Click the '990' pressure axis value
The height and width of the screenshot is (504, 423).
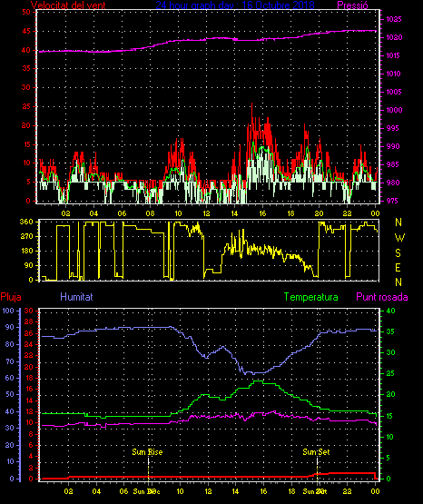(x=392, y=146)
